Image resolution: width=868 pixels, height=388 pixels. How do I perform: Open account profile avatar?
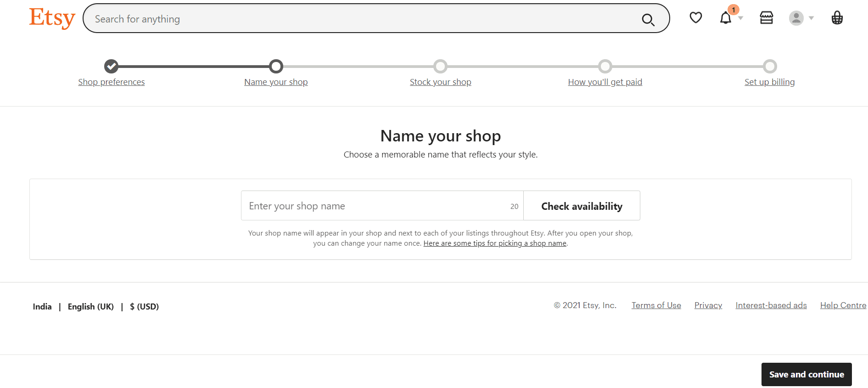pos(796,18)
